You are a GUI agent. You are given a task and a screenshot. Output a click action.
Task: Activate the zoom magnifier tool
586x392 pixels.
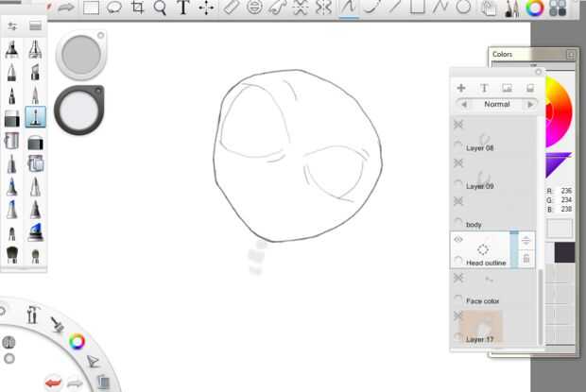[x=160, y=8]
